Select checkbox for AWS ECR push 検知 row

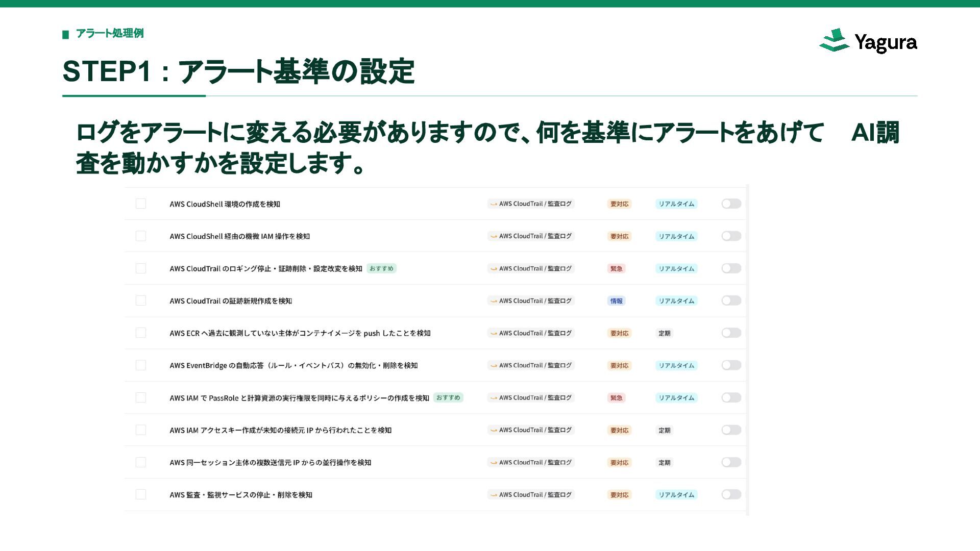click(x=141, y=333)
